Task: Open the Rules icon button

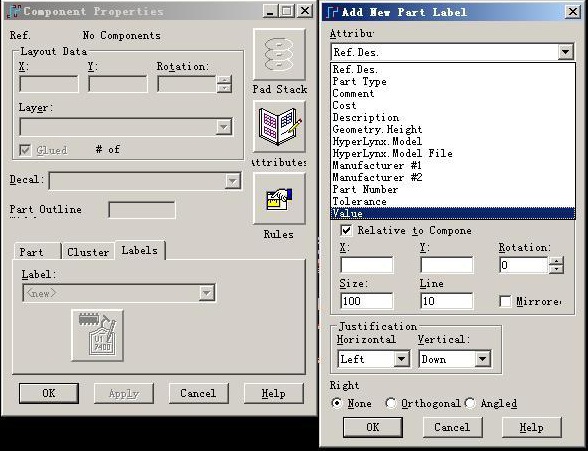Action: pos(279,199)
